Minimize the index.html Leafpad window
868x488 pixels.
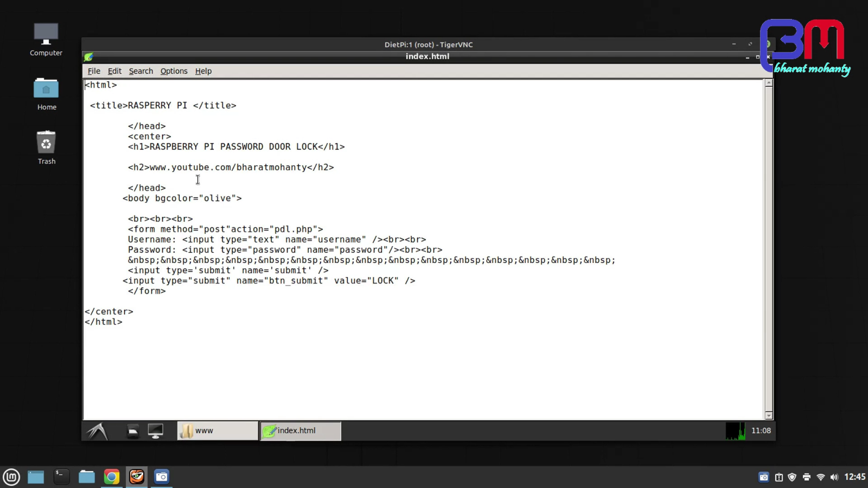(748, 57)
